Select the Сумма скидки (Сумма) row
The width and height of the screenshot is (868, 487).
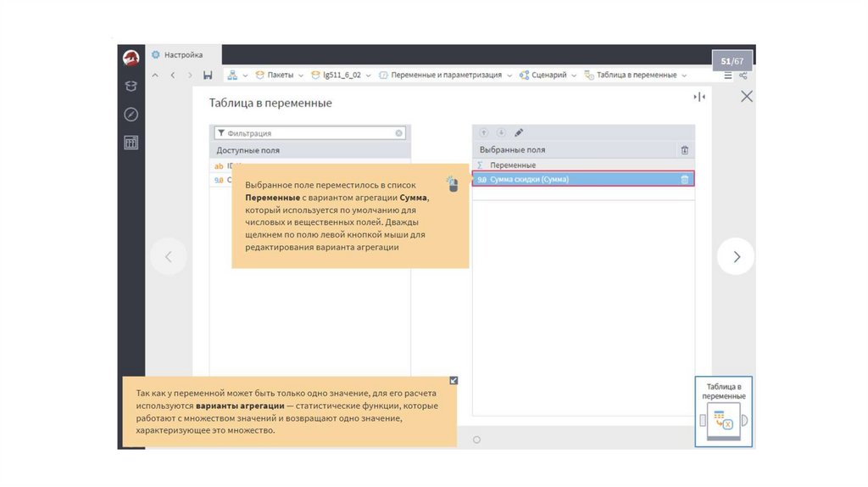click(576, 179)
